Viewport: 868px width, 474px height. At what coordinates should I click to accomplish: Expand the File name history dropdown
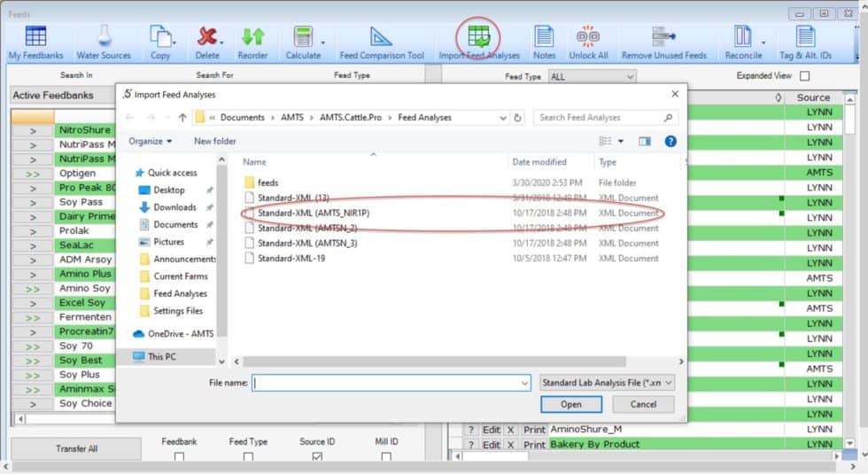point(524,383)
